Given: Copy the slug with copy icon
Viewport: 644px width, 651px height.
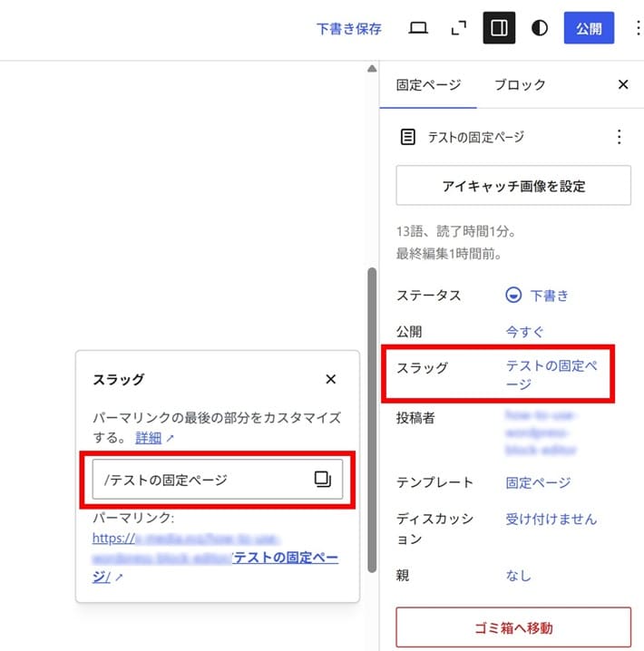Looking at the screenshot, I should click(x=322, y=479).
